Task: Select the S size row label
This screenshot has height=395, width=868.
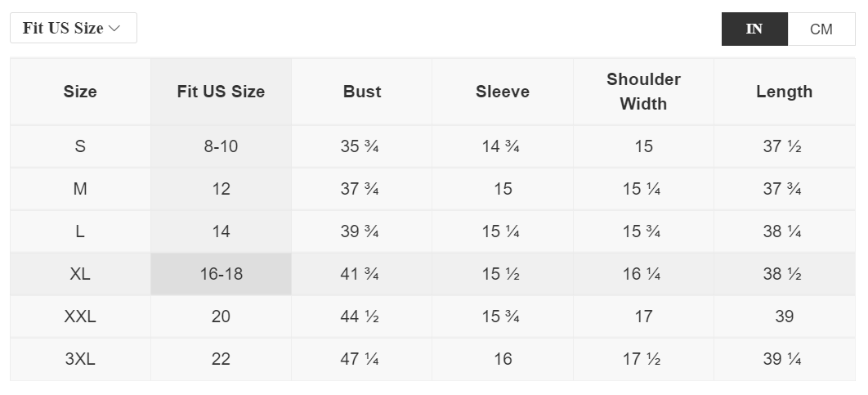Action: 80,146
